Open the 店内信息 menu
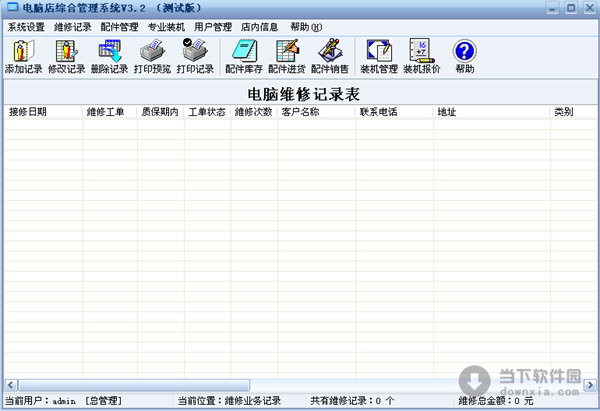The height and width of the screenshot is (411, 600). (x=259, y=27)
